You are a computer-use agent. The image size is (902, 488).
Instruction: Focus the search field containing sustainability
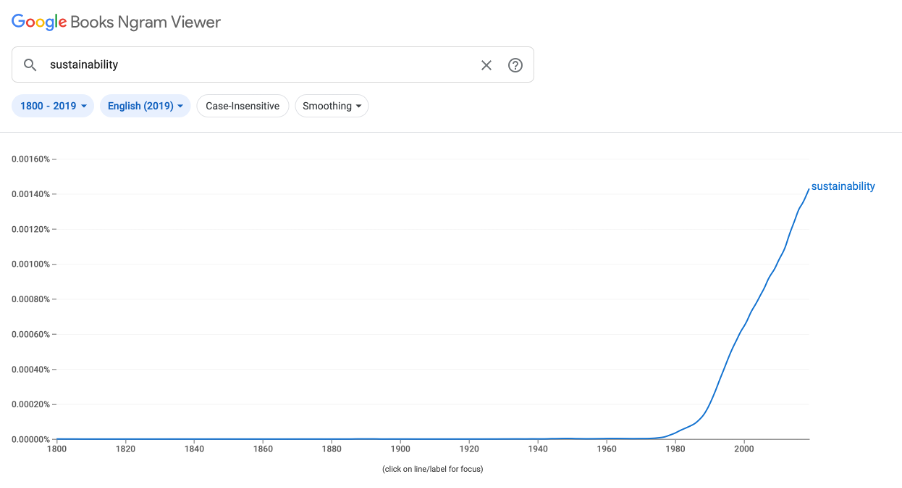[273, 64]
